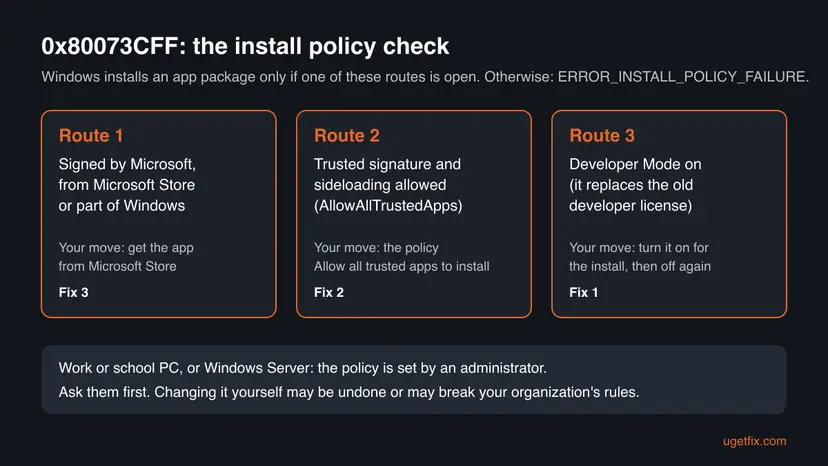
Task: Click the title '0x80073CFF: the install policy check'
Action: click(245, 46)
